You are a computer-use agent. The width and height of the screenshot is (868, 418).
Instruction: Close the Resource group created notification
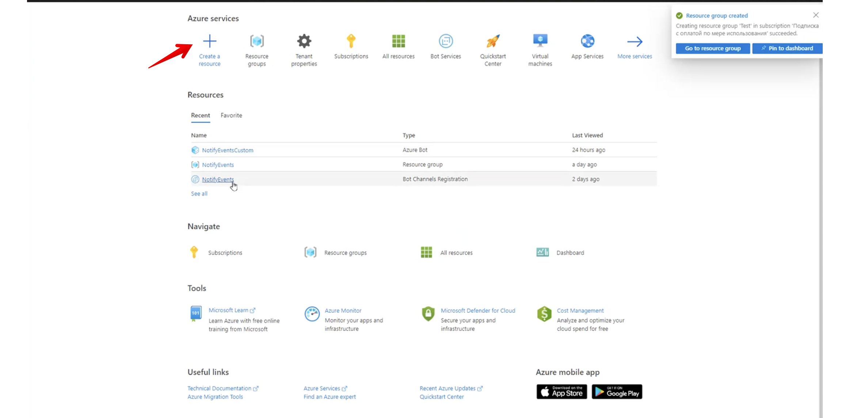click(x=816, y=15)
